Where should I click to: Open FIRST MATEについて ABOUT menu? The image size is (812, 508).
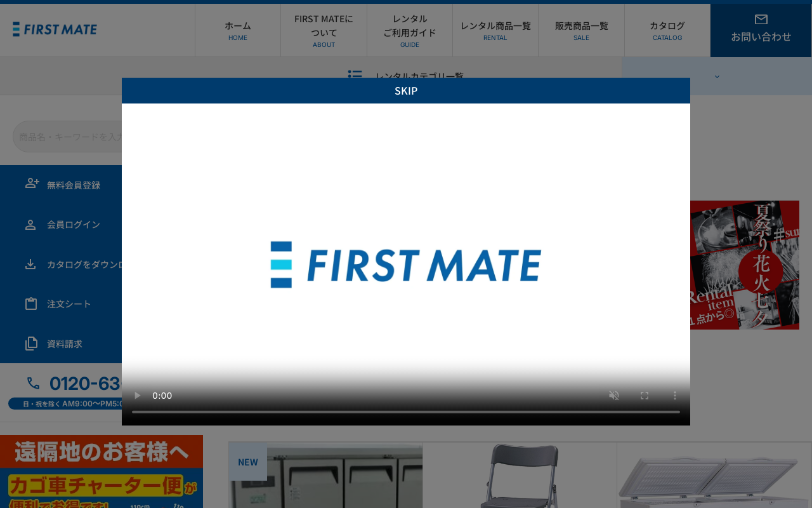324,30
